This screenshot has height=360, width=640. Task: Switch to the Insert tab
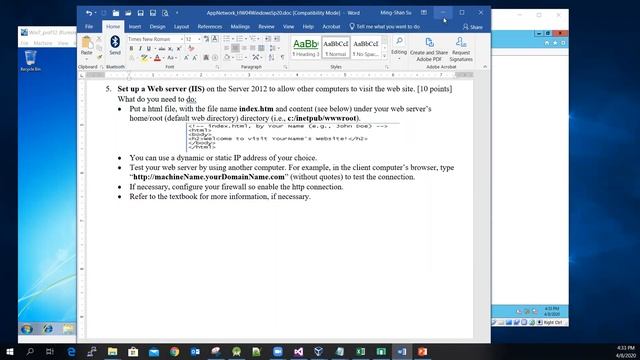(135, 27)
